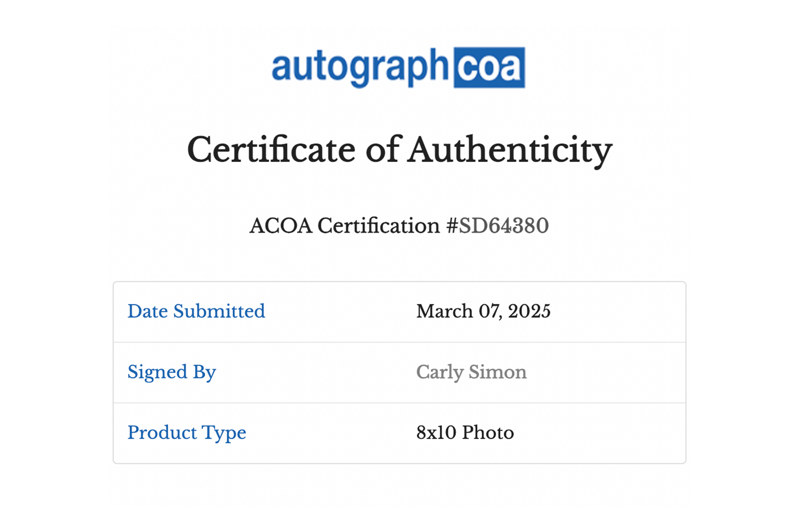Viewport: 800px width, 532px height.
Task: Click the word Photo in the table
Action: (488, 433)
